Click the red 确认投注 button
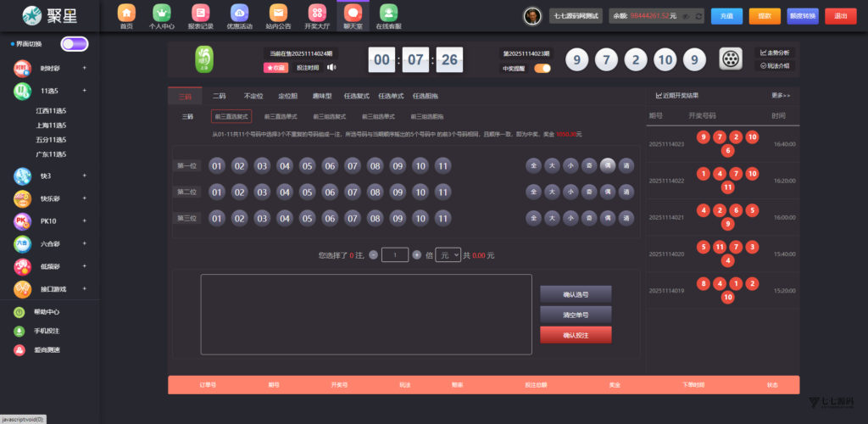The width and height of the screenshot is (868, 424). tap(576, 335)
